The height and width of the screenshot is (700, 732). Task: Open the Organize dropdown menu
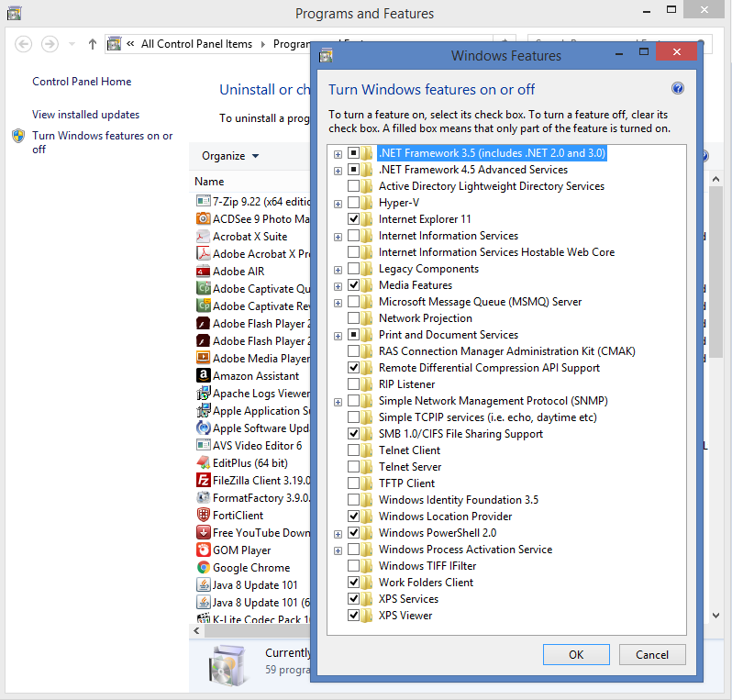point(230,156)
